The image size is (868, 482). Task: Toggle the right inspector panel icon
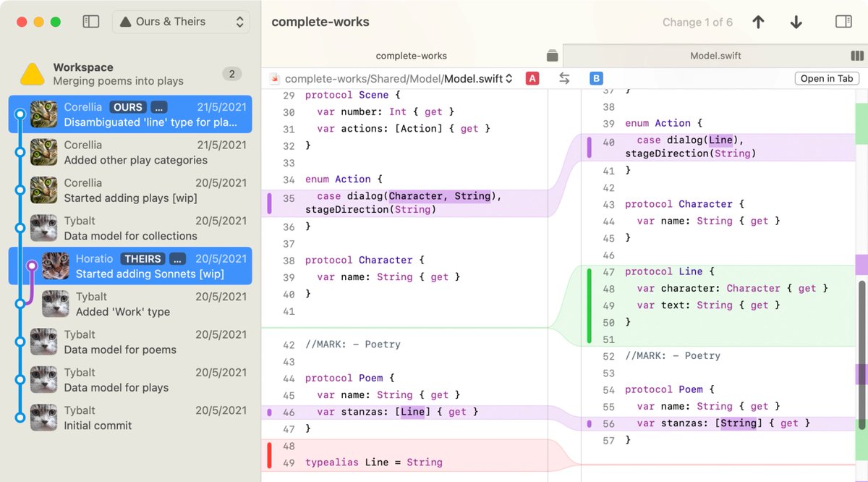coord(843,22)
